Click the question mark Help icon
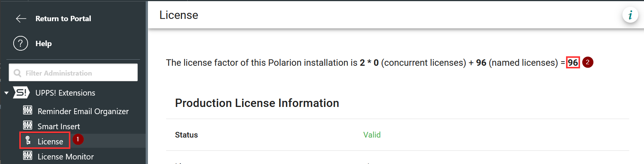Image resolution: width=644 pixels, height=164 pixels. point(20,43)
